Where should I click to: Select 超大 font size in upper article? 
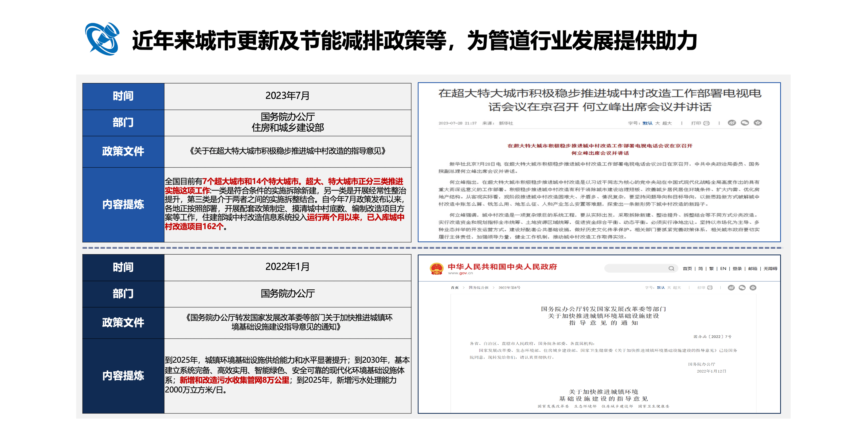(667, 123)
